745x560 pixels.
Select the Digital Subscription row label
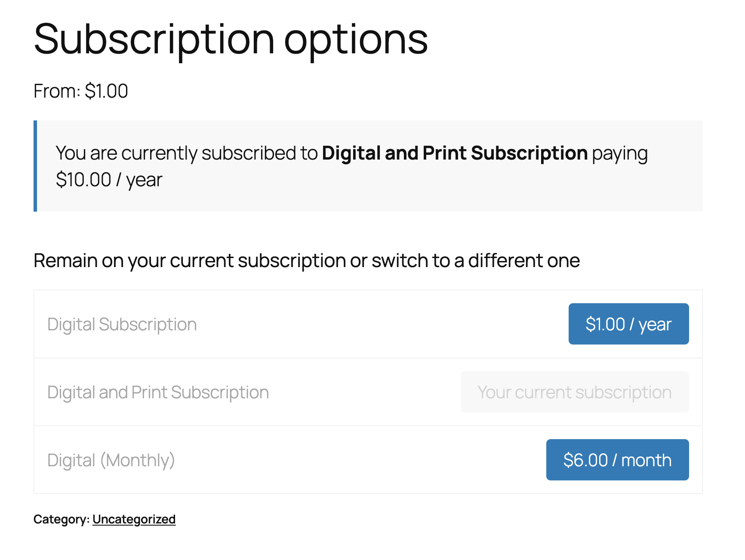(x=122, y=324)
